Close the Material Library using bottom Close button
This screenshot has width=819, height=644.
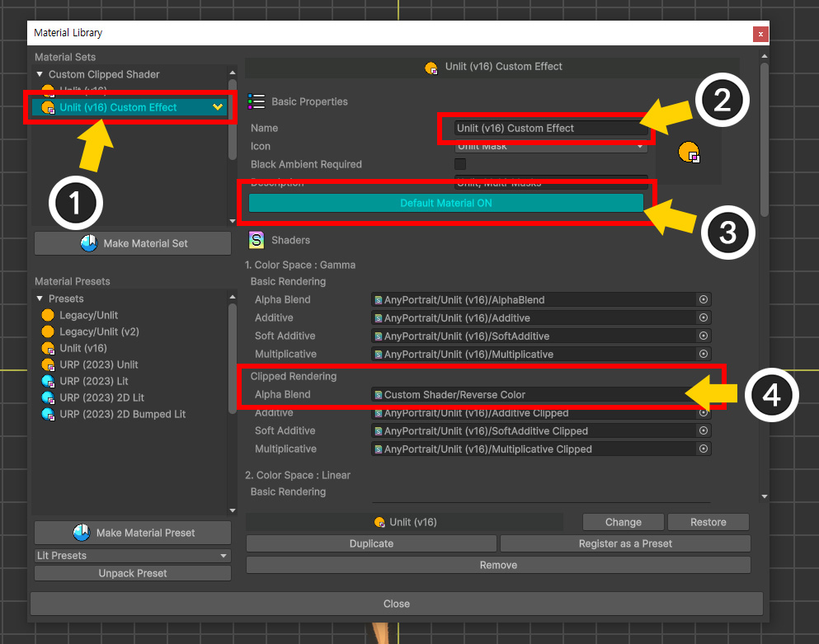point(397,604)
